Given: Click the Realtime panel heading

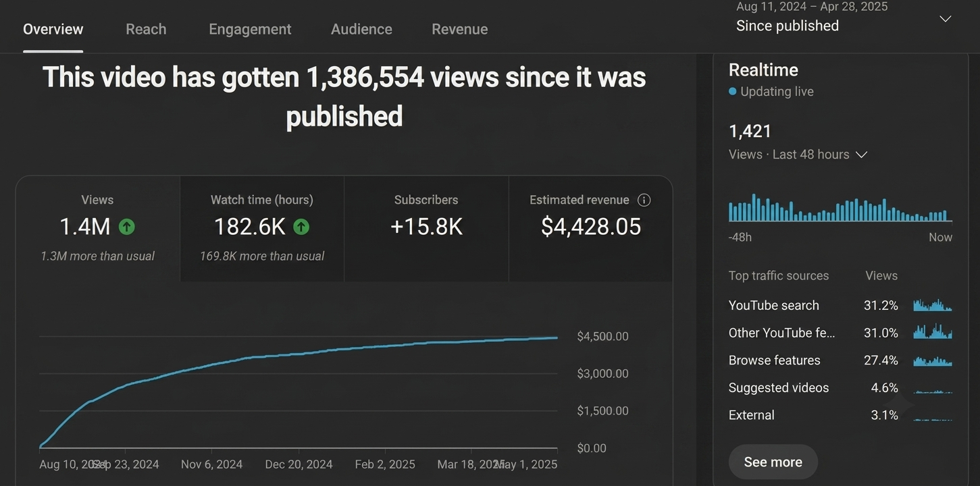Looking at the screenshot, I should 763,70.
